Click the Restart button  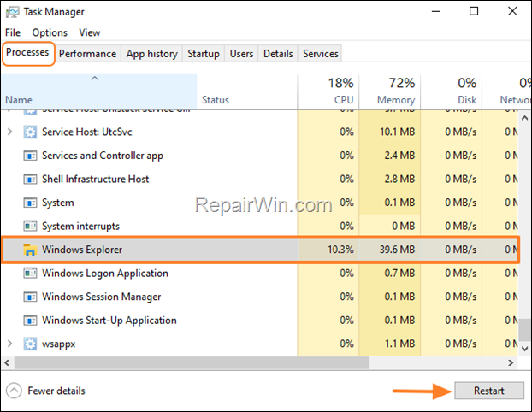click(x=489, y=391)
